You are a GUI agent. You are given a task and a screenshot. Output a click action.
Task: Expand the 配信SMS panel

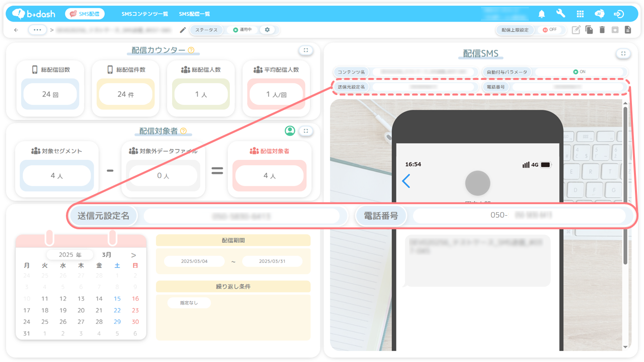pyautogui.click(x=623, y=54)
